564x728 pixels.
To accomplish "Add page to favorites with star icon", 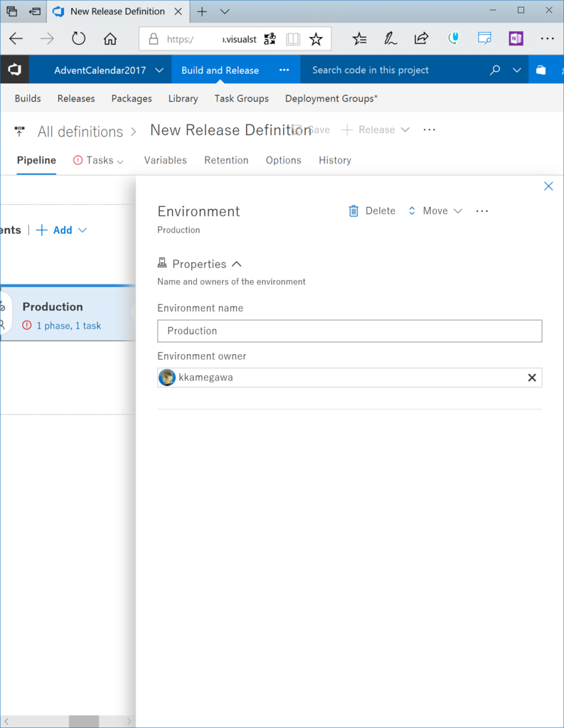I will coord(316,39).
